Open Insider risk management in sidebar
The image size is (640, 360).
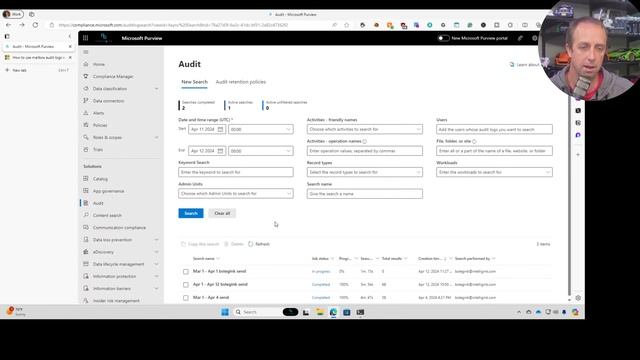116,301
